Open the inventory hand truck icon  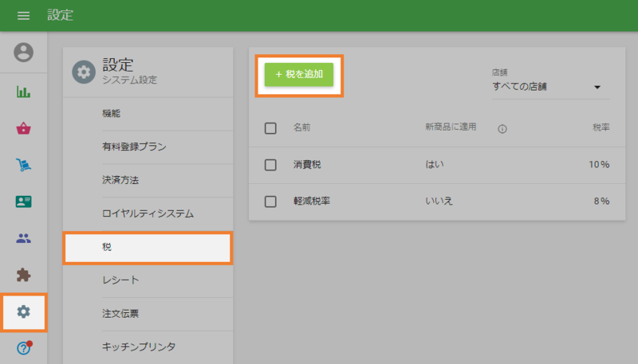point(24,165)
